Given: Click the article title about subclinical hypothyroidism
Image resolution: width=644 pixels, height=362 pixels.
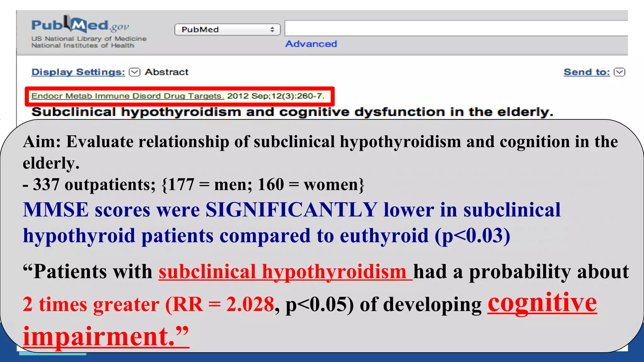Looking at the screenshot, I should (292, 112).
